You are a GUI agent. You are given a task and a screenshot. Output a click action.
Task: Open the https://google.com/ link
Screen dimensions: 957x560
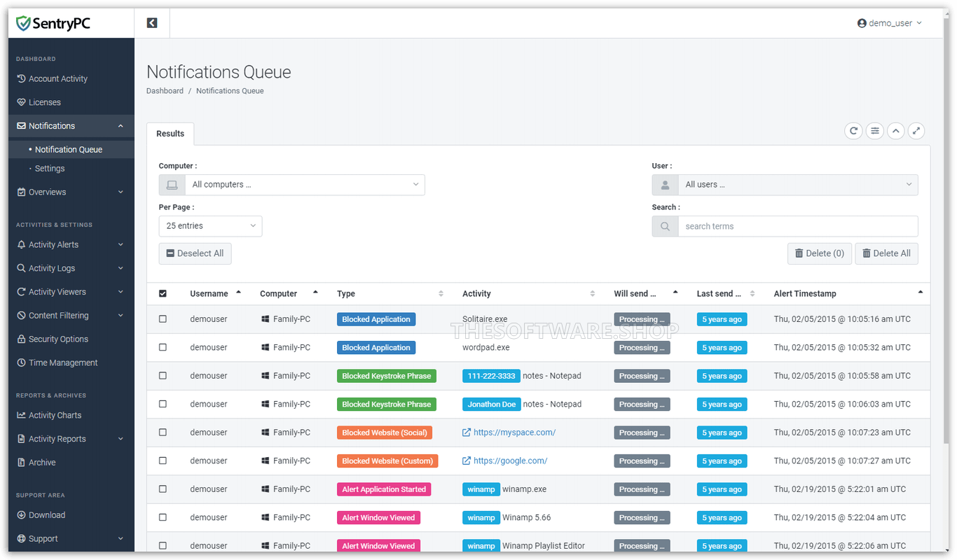pos(510,461)
